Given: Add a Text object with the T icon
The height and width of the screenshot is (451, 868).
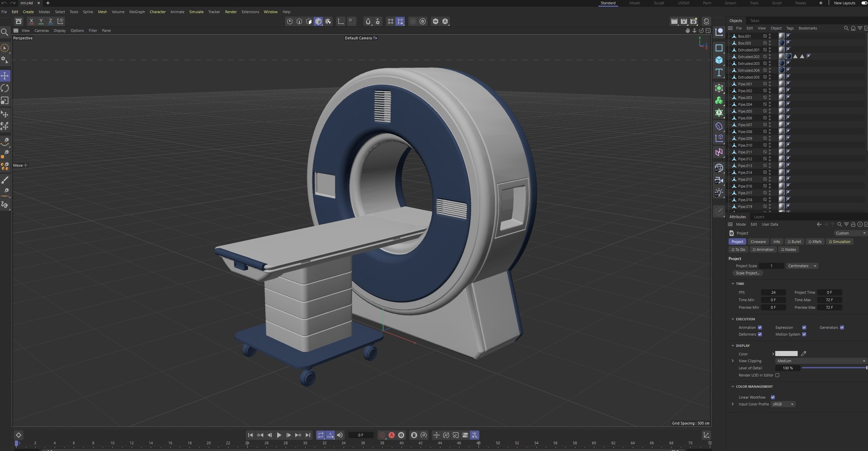Looking at the screenshot, I should pyautogui.click(x=719, y=72).
